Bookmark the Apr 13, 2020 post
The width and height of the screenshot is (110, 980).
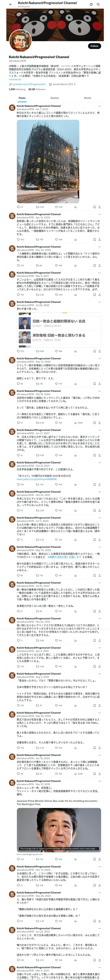(95, 240)
